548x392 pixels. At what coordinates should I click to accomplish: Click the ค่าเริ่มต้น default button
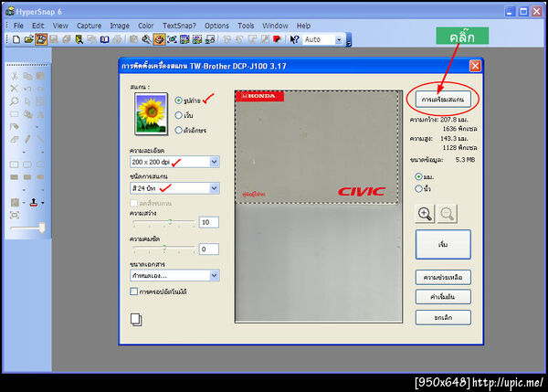443,297
